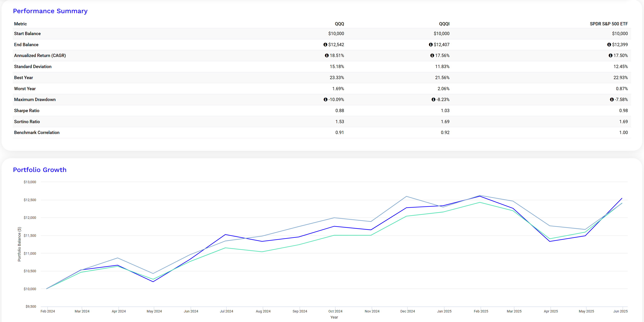Click SPDR Sharpe ratio value 0.98
Screen dimensions: 644x322
point(624,110)
